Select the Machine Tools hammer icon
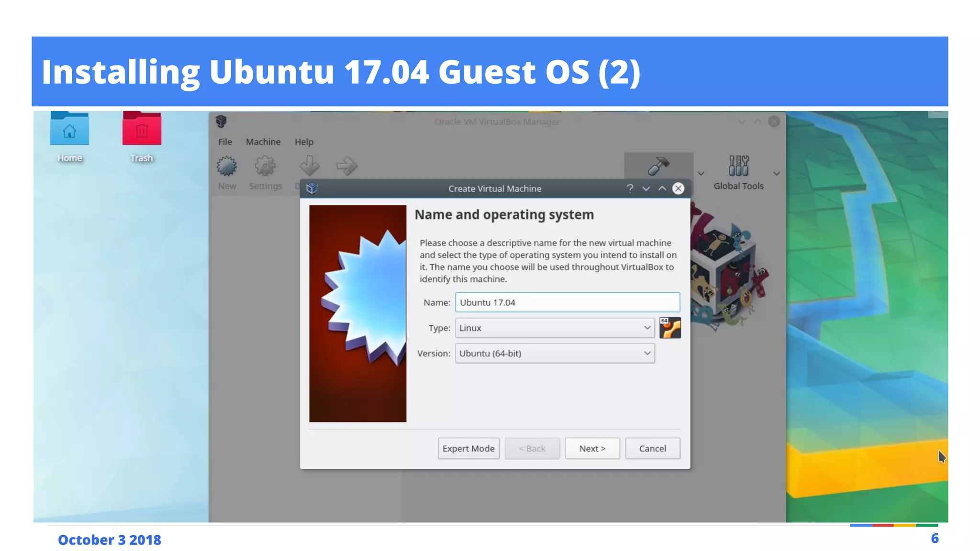This screenshot has width=980, height=551. pos(658,166)
